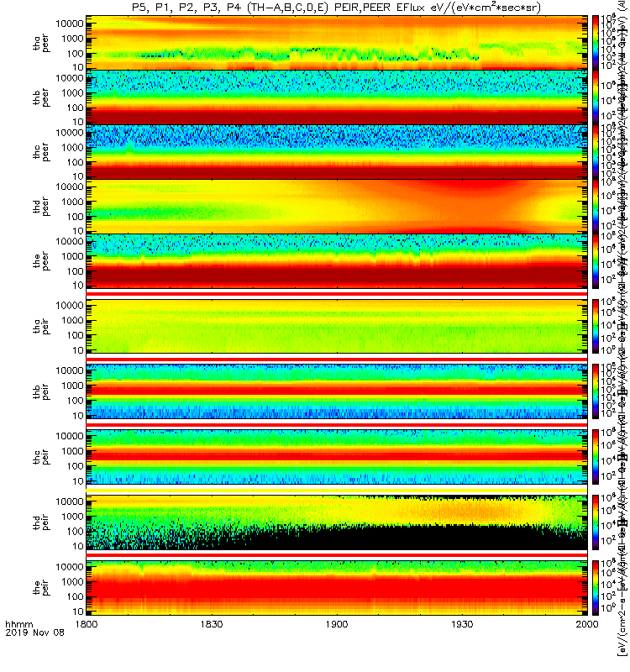This screenshot has height=672, width=630.
Task: Select the 'tha peir' panel label
Action: (41, 327)
